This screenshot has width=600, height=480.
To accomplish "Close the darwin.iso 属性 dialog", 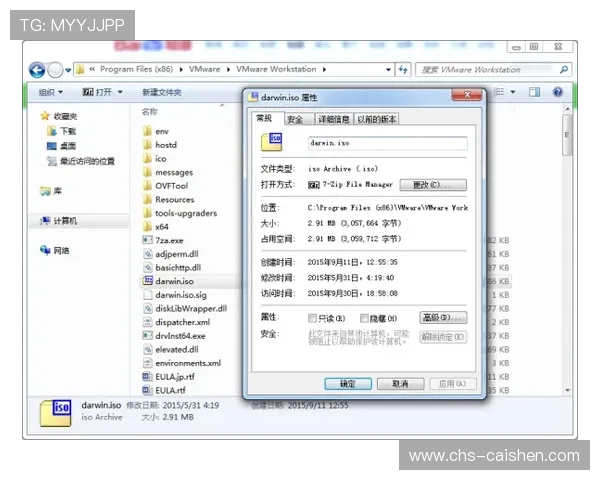I will [467, 95].
